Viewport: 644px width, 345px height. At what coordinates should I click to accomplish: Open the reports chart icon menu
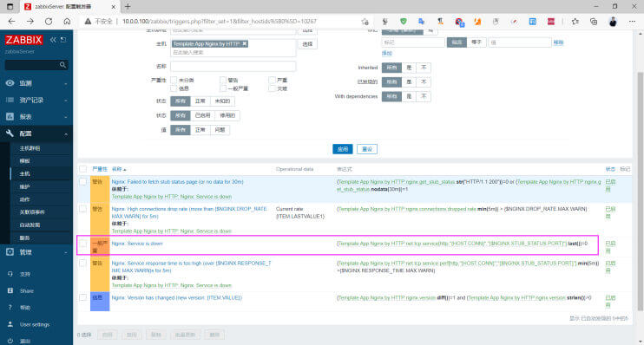click(x=10, y=116)
